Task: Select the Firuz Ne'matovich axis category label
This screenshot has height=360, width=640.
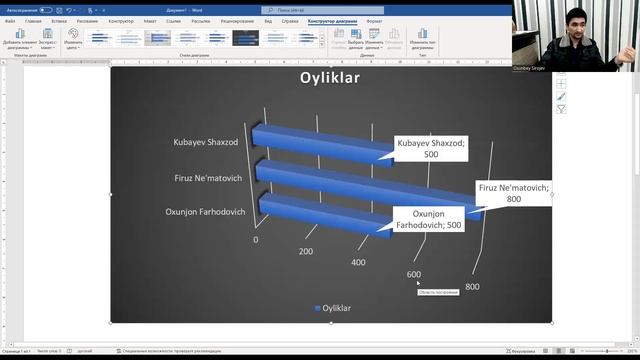Action: pyautogui.click(x=208, y=178)
